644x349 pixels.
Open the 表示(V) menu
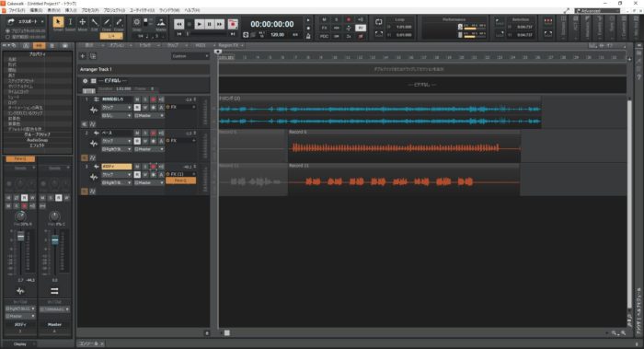tap(53, 10)
